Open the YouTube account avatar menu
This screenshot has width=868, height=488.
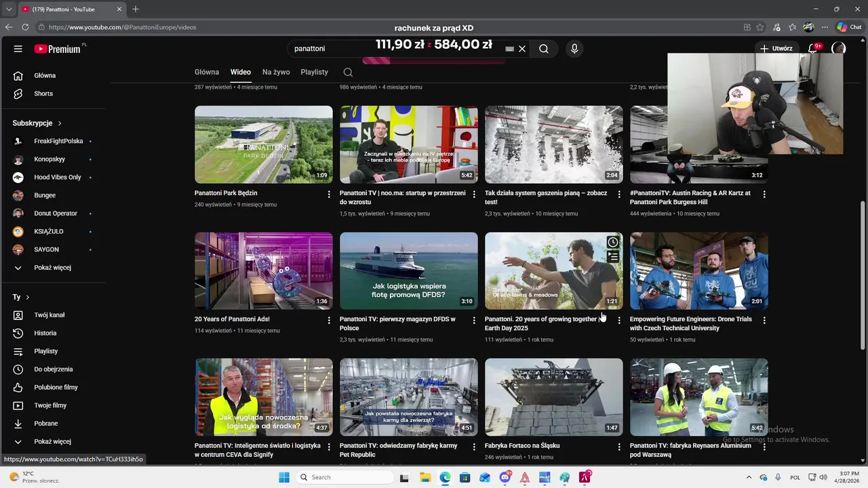[x=839, y=49]
